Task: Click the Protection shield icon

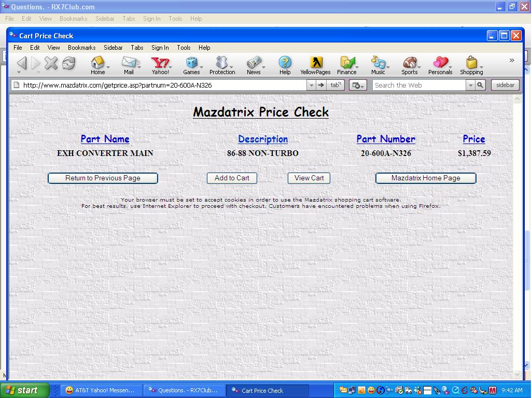Action: pos(222,63)
